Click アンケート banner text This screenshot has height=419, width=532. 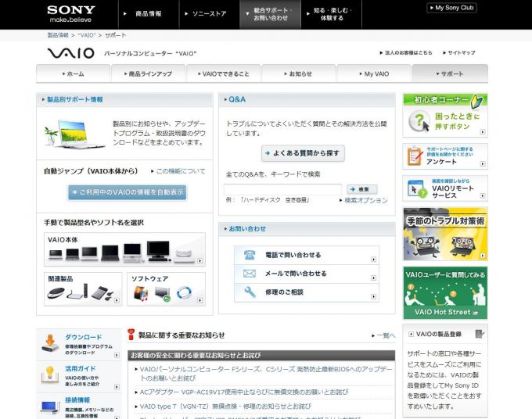pyautogui.click(x=441, y=162)
